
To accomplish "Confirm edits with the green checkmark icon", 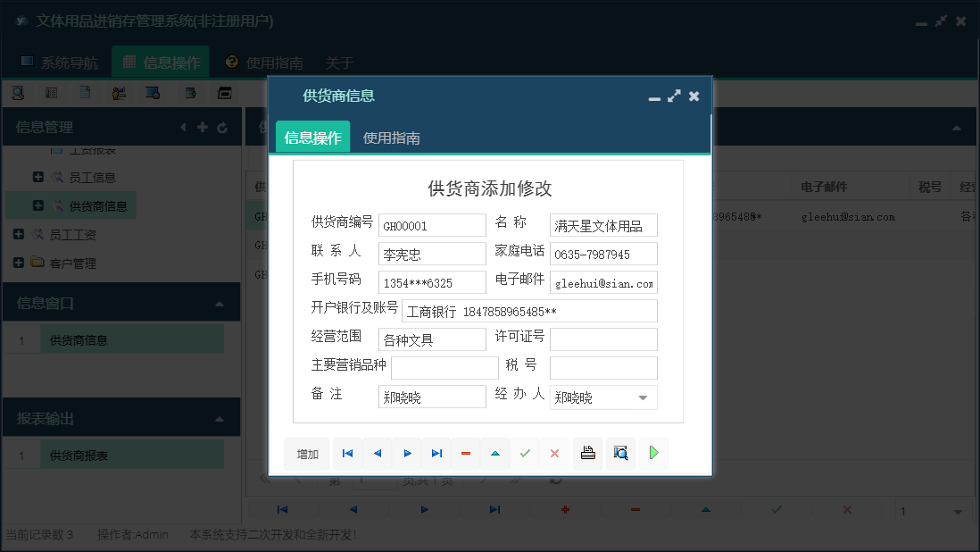I will pos(525,454).
